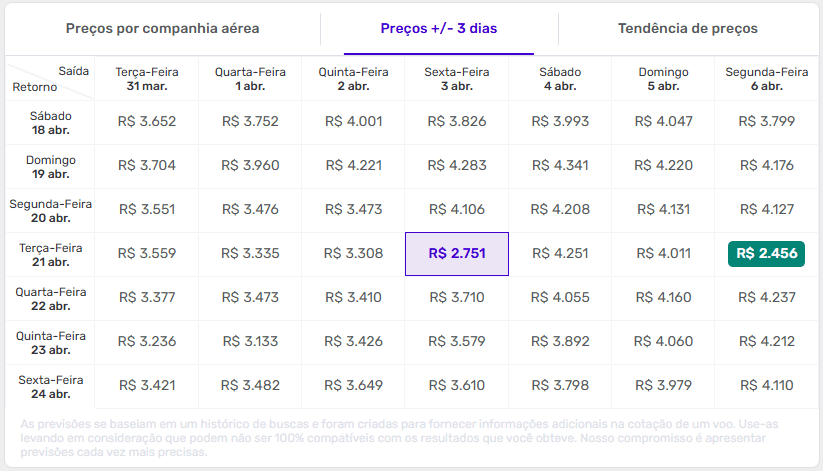This screenshot has height=471, width=823.
Task: Click the Sábado 18 abr. return row header
Action: 50,122
